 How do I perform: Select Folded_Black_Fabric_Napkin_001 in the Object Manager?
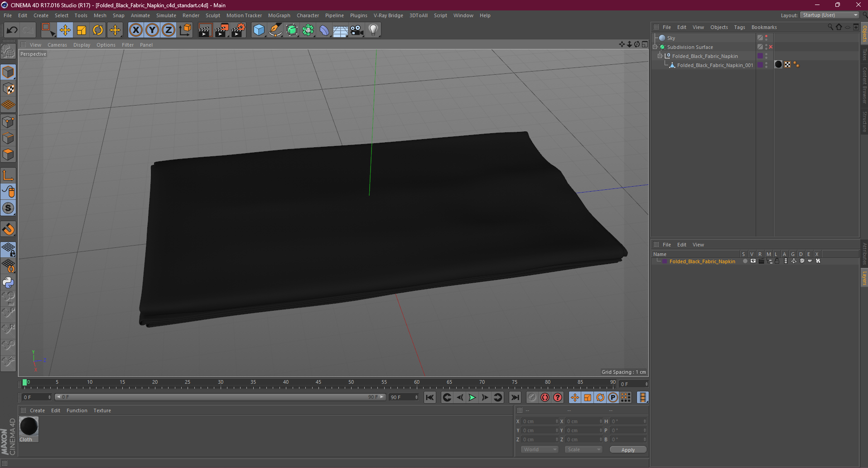point(715,65)
